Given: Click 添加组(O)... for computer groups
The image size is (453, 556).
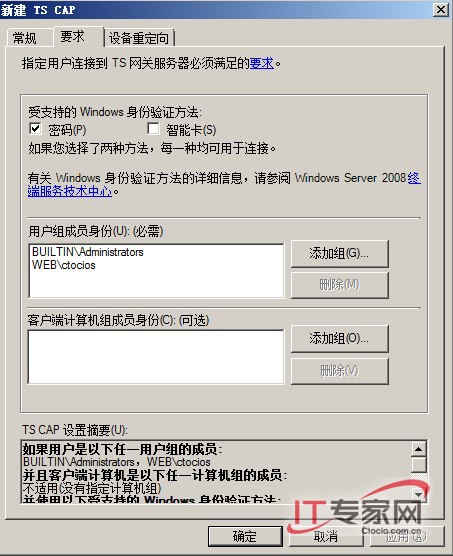Looking at the screenshot, I should (340, 339).
